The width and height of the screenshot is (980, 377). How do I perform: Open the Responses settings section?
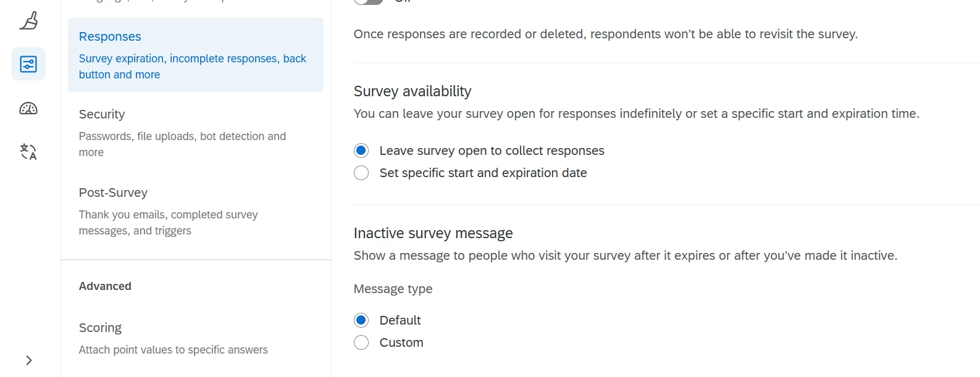pos(110,36)
